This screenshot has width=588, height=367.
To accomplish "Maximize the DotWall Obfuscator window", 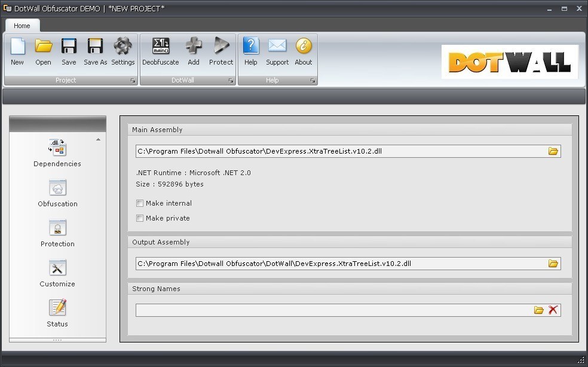I will 564,8.
